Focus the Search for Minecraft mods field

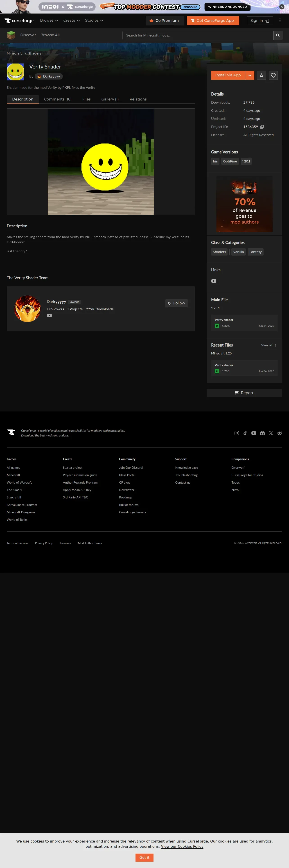tap(198, 35)
